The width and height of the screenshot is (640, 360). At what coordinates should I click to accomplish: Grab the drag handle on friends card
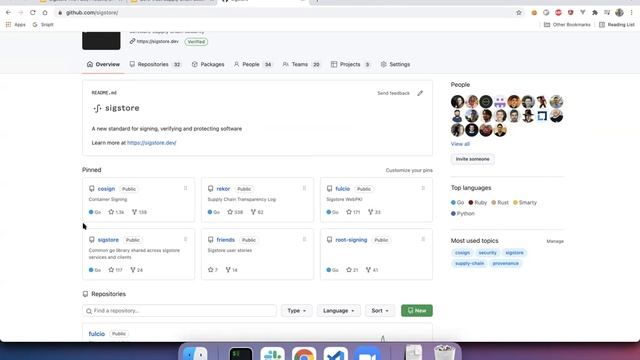pos(304,239)
